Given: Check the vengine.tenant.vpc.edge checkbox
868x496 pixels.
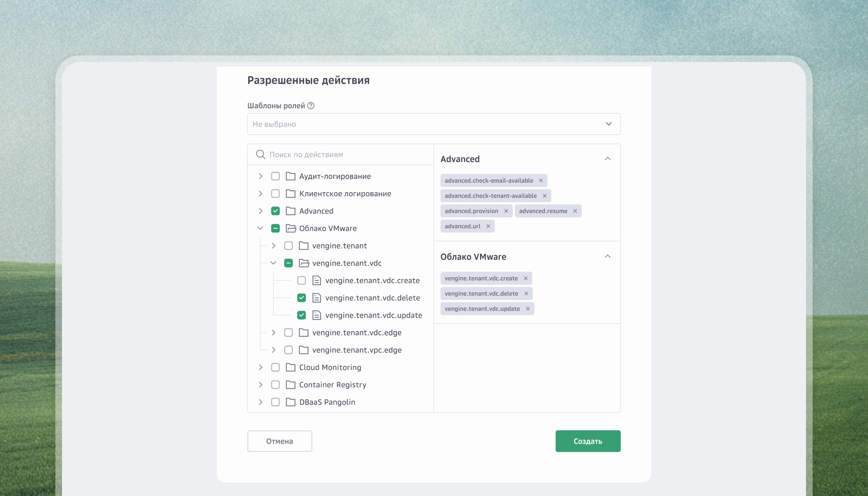Looking at the screenshot, I should tap(288, 350).
